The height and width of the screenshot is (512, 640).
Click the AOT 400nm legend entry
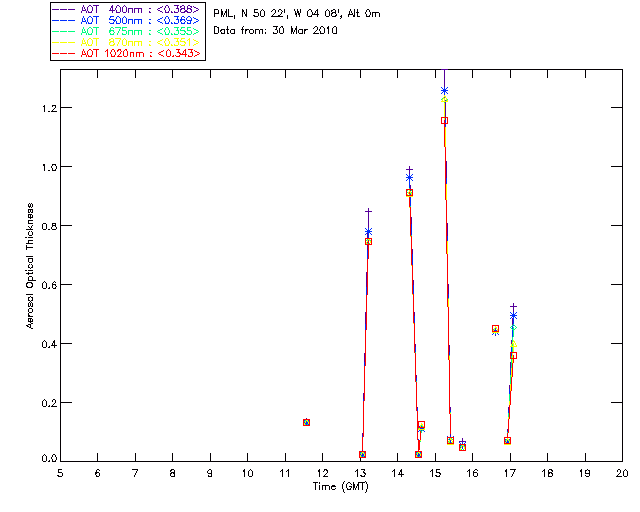[126, 9]
